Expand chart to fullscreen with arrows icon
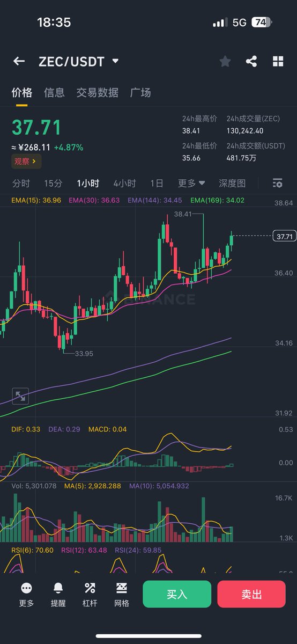The width and height of the screenshot is (297, 644). 20,397
